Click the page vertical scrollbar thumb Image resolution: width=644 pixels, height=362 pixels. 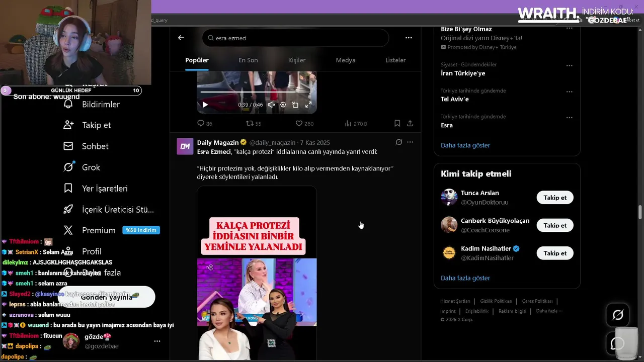pos(640,212)
